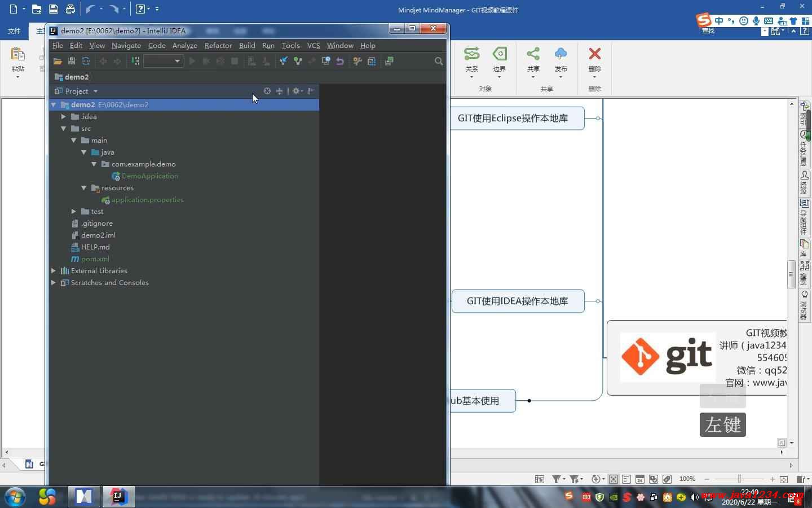Image resolution: width=812 pixels, height=508 pixels.
Task: Click the Synchronize icon in IDEA toolbar
Action: [x=86, y=61]
